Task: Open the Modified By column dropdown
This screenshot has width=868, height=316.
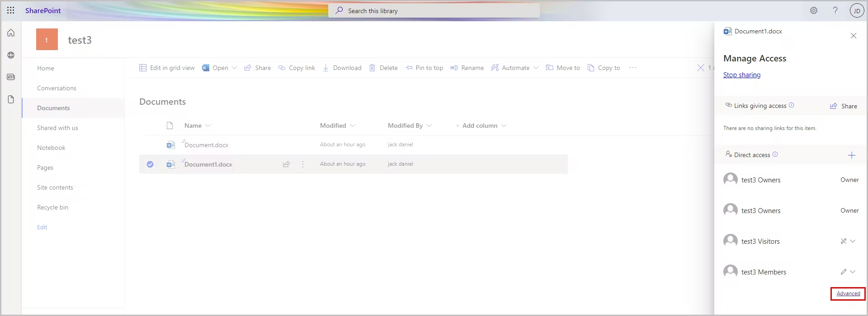Action: pyautogui.click(x=429, y=125)
